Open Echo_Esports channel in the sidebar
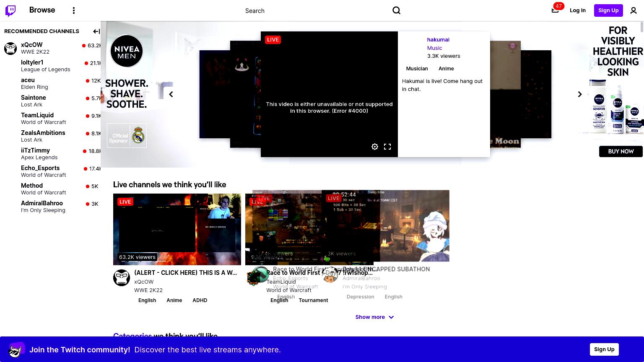Screen dimensions: 644x362 pyautogui.click(x=50, y=171)
